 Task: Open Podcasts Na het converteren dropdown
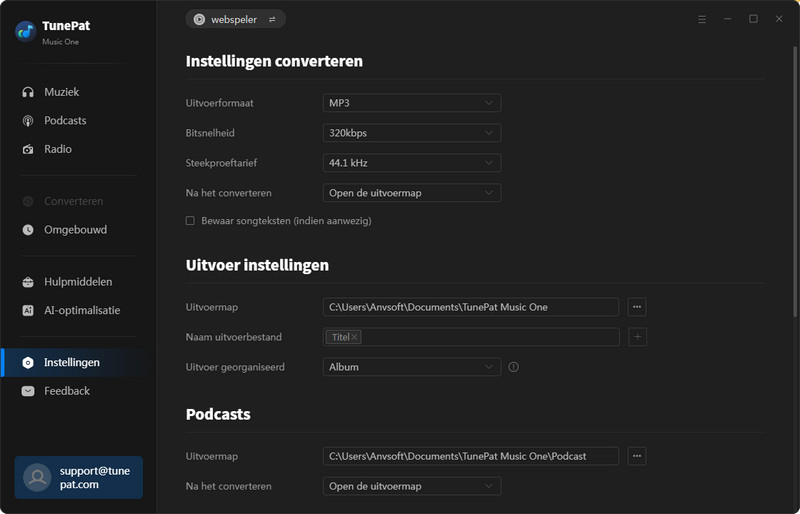(x=412, y=486)
